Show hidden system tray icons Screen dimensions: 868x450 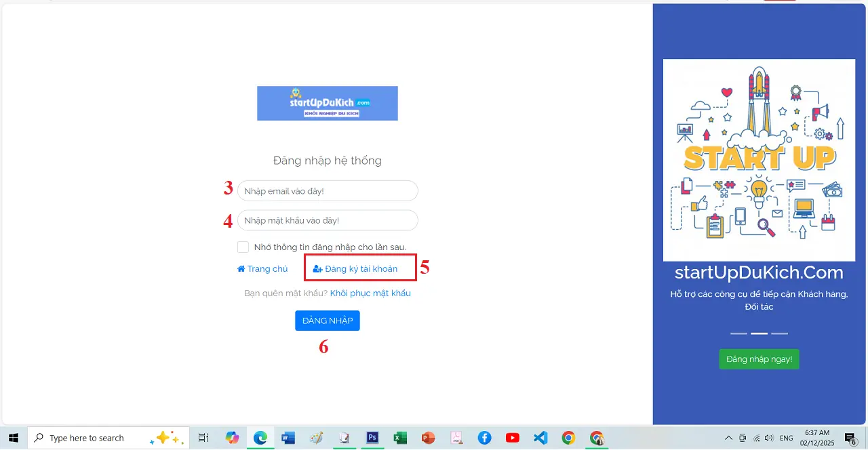[x=728, y=438]
